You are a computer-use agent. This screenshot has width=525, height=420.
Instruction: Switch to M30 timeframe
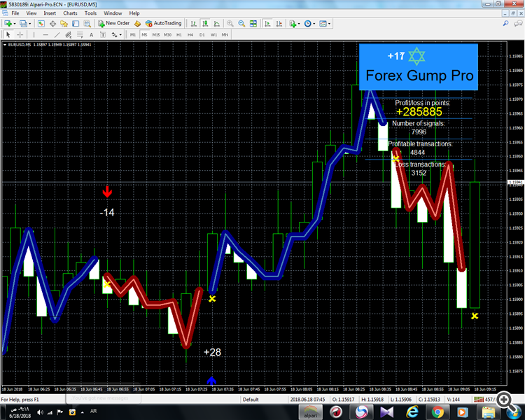tap(168, 34)
